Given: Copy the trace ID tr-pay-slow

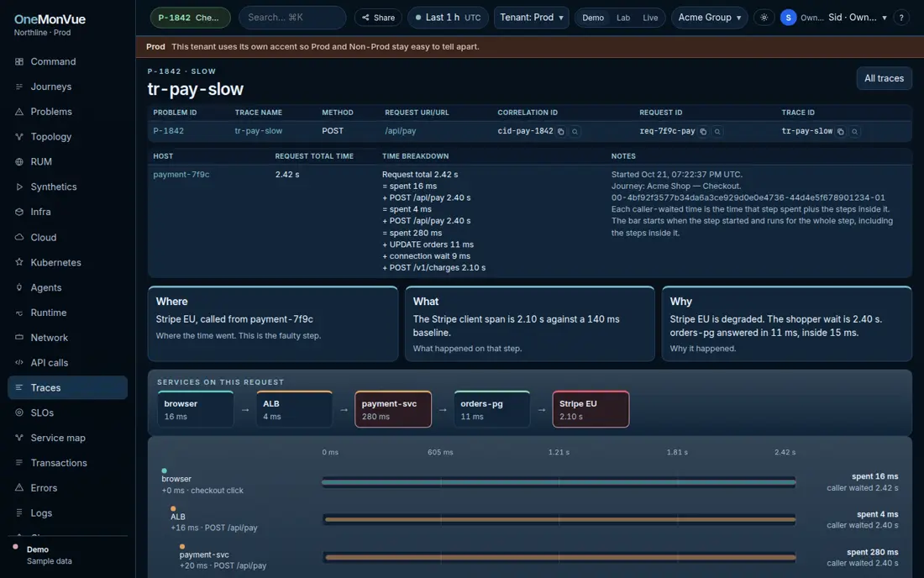Looking at the screenshot, I should coord(841,131).
